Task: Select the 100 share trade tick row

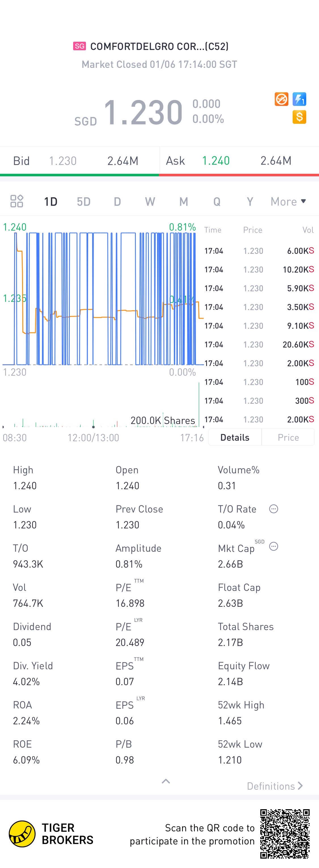Action: (259, 382)
